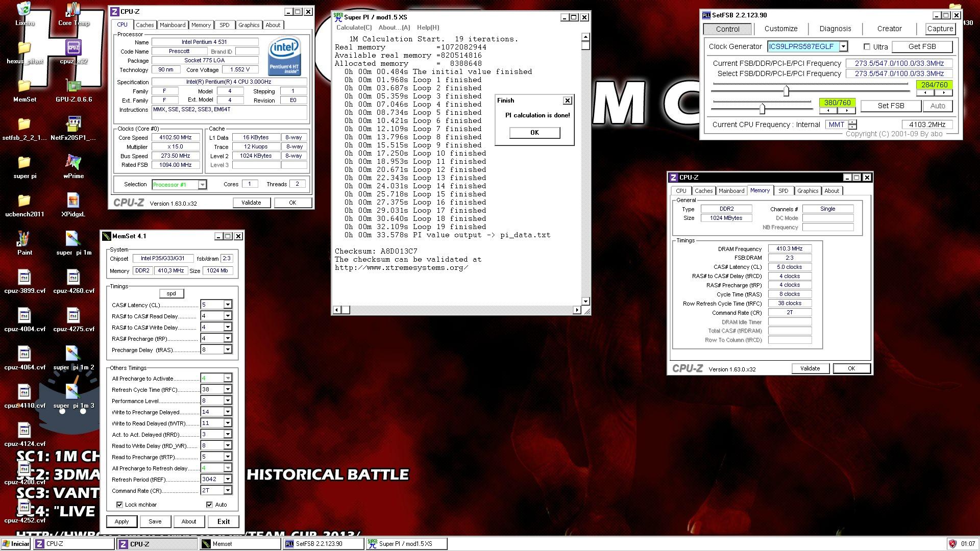980x551 pixels.
Task: Open the Iniciar start button
Action: pyautogui.click(x=16, y=544)
